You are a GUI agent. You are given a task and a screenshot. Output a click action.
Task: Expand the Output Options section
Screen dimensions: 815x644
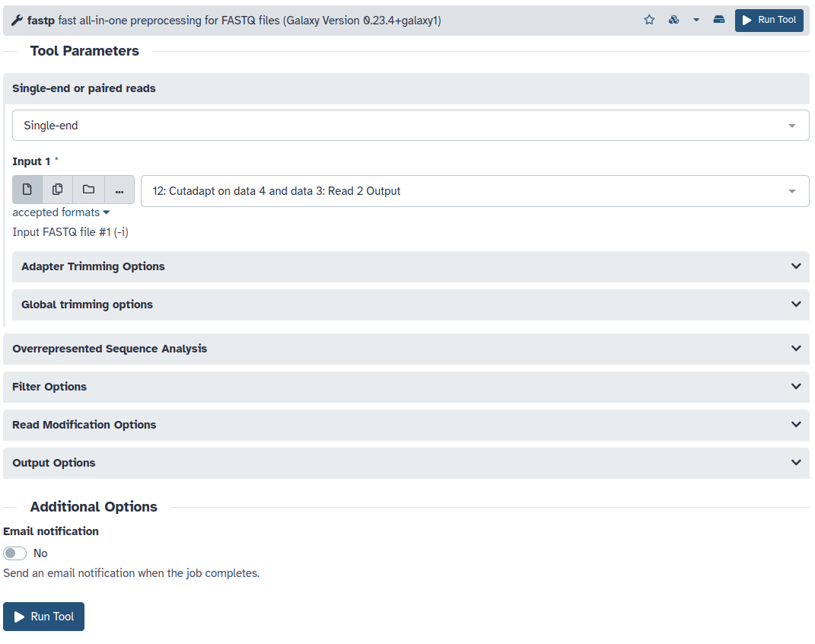click(x=406, y=463)
